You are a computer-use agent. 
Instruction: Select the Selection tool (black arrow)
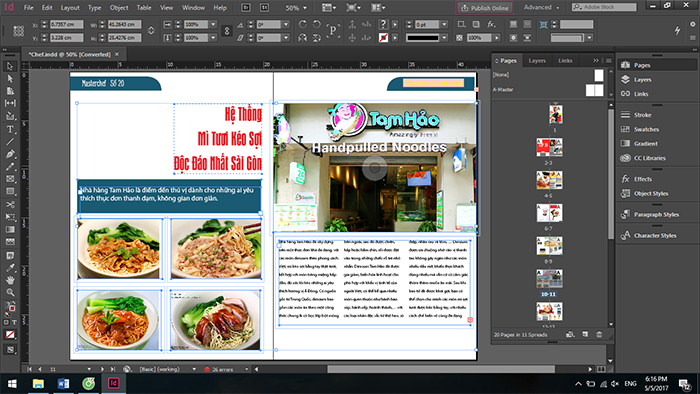point(10,66)
